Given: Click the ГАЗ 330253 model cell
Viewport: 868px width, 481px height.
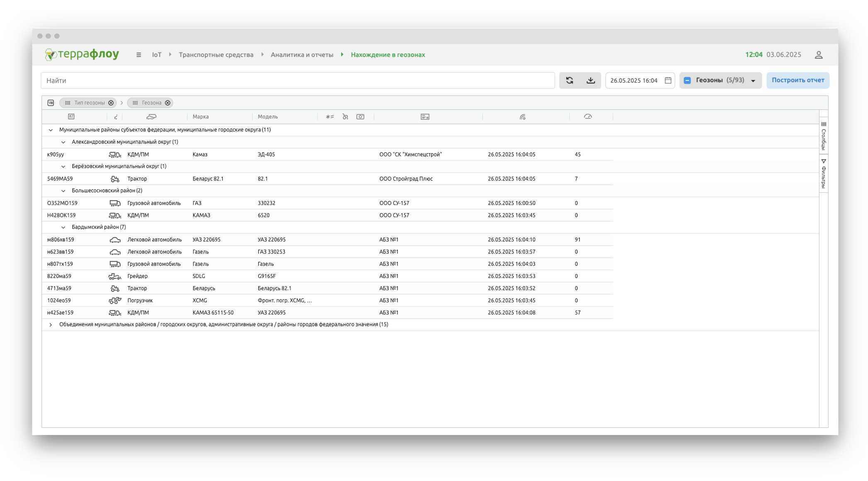Looking at the screenshot, I should [272, 252].
